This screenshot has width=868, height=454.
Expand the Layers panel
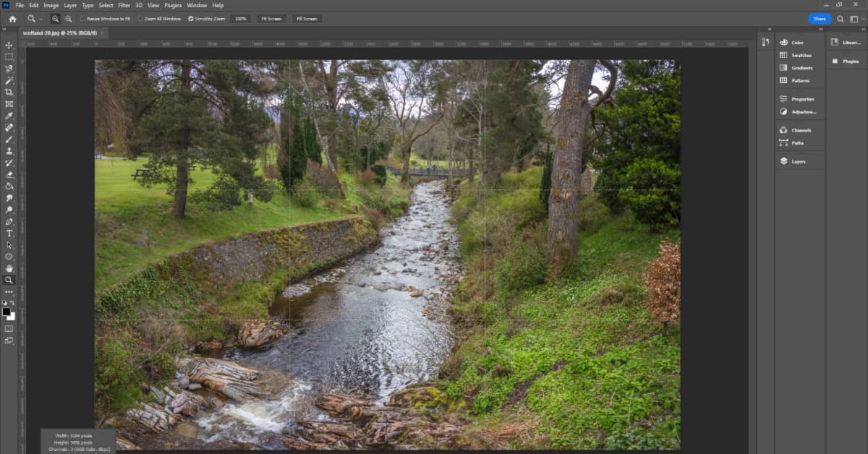(x=797, y=161)
